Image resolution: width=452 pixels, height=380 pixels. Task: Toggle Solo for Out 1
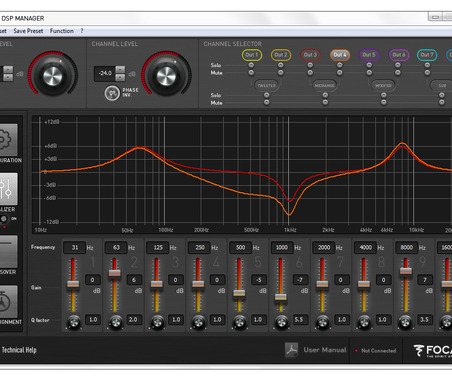pos(251,65)
